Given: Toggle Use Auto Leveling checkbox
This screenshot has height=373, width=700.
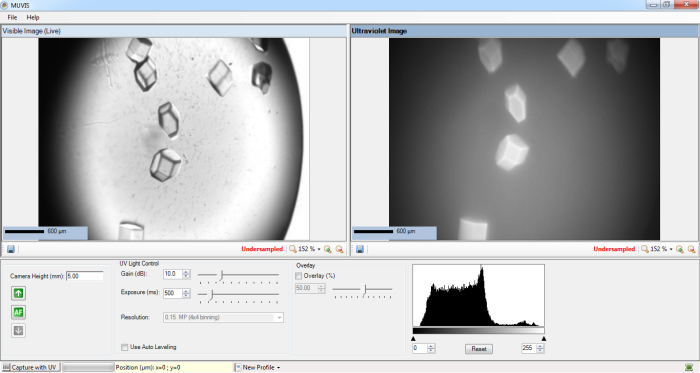Looking at the screenshot, I should tap(125, 347).
